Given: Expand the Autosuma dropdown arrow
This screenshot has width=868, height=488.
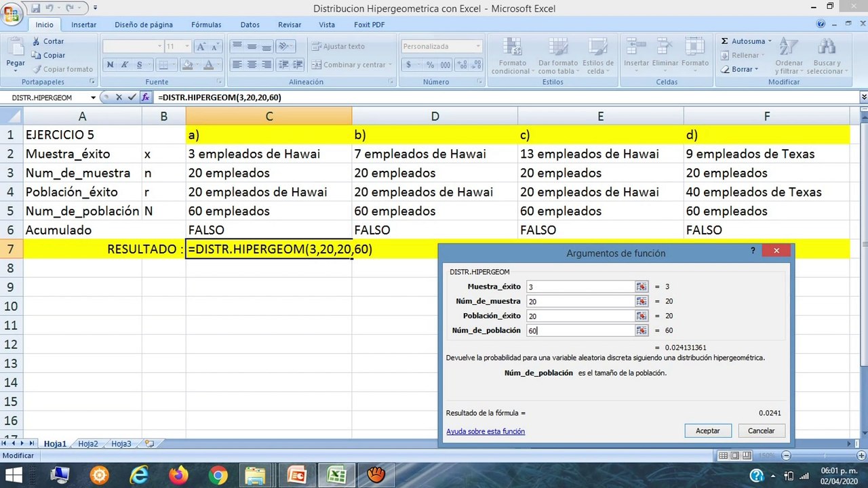Looking at the screenshot, I should pos(769,41).
